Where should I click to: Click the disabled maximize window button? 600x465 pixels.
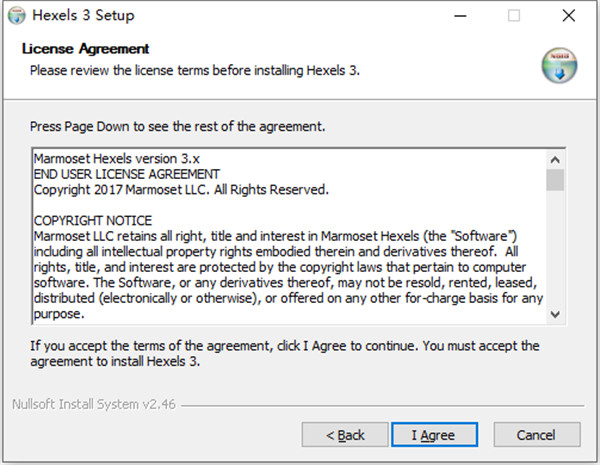[x=514, y=16]
